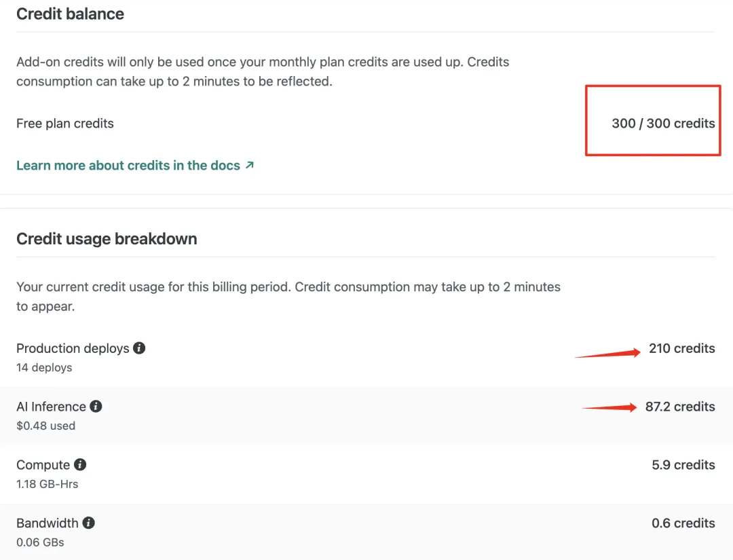
Task: Click the 87.2 credits amount
Action: (x=679, y=407)
